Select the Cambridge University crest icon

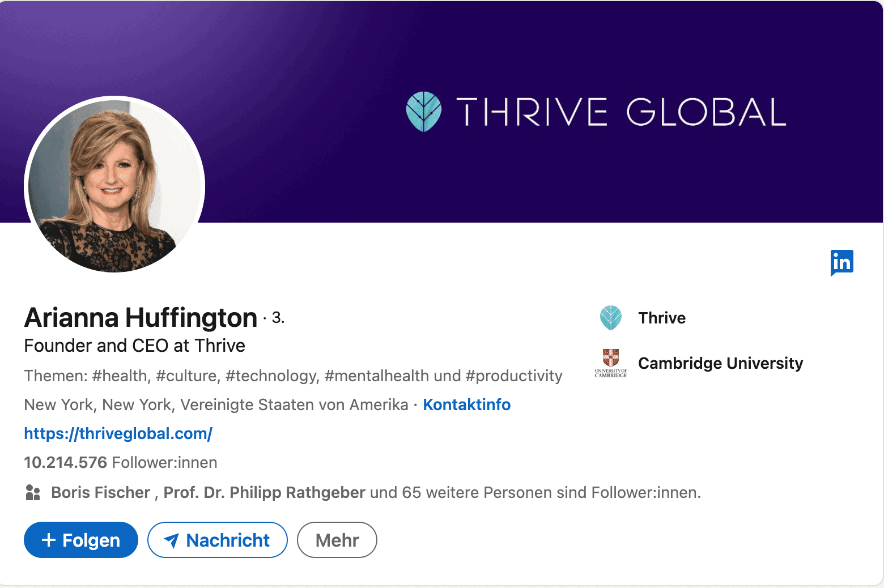(x=611, y=363)
